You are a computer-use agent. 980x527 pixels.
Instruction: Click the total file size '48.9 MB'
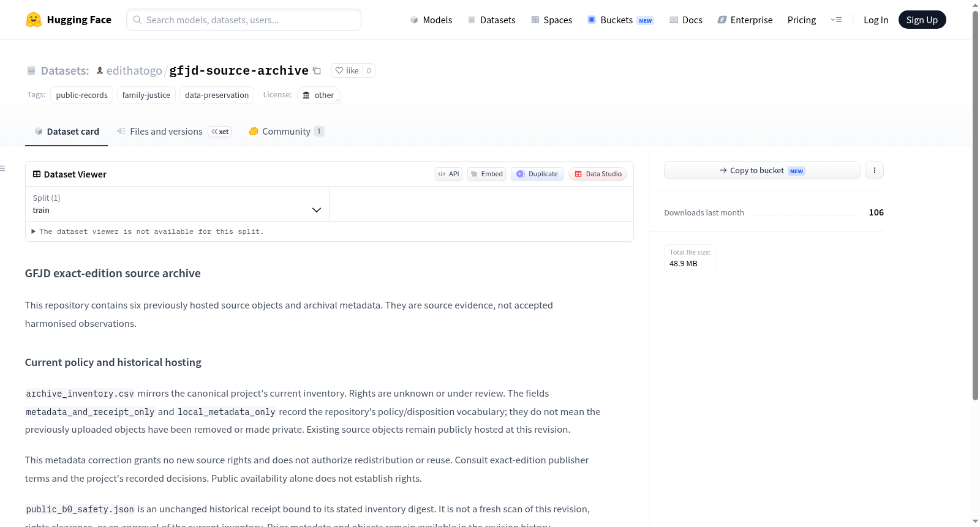(x=684, y=264)
